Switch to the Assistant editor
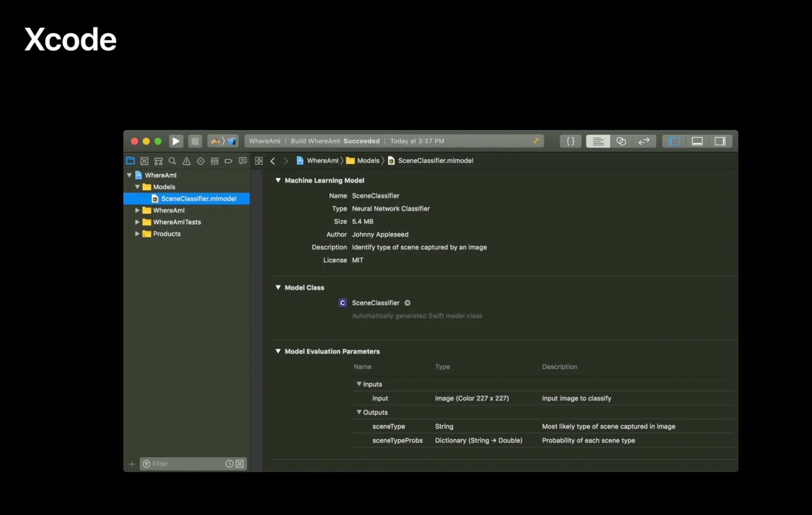The image size is (812, 515). pyautogui.click(x=621, y=141)
